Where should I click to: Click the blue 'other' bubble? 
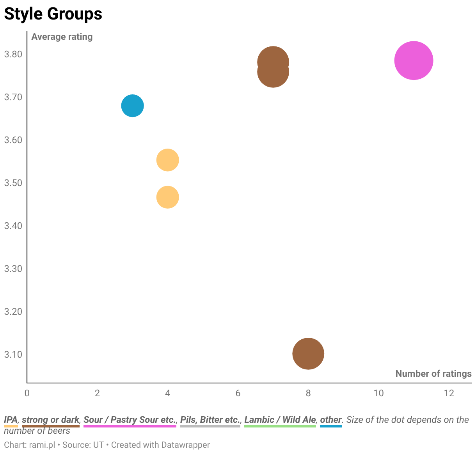133,106
